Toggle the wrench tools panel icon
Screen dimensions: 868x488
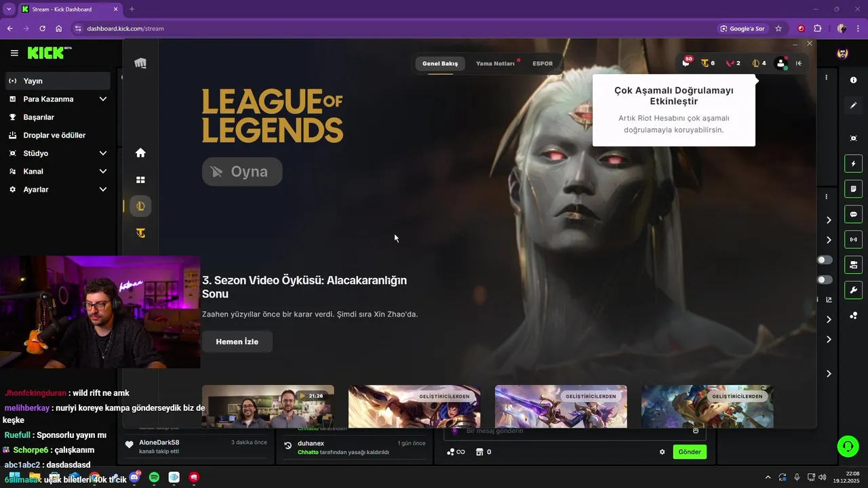[x=853, y=290]
